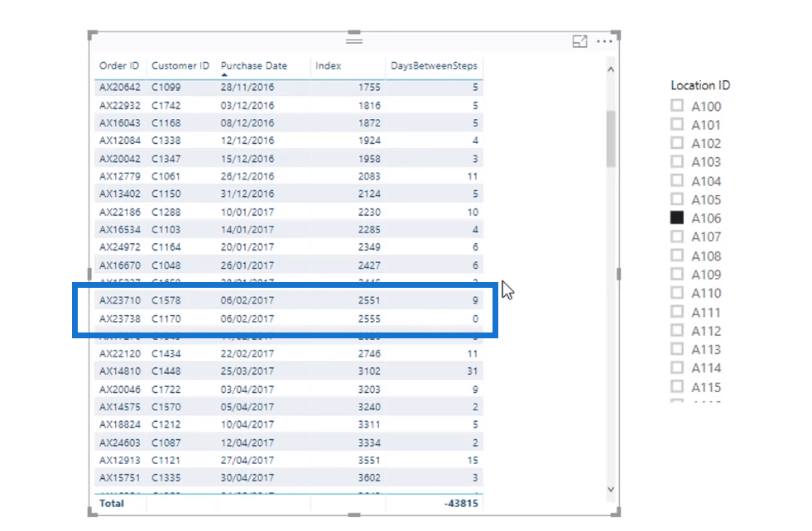
Task: Check the A107 location checkbox
Action: [x=677, y=237]
